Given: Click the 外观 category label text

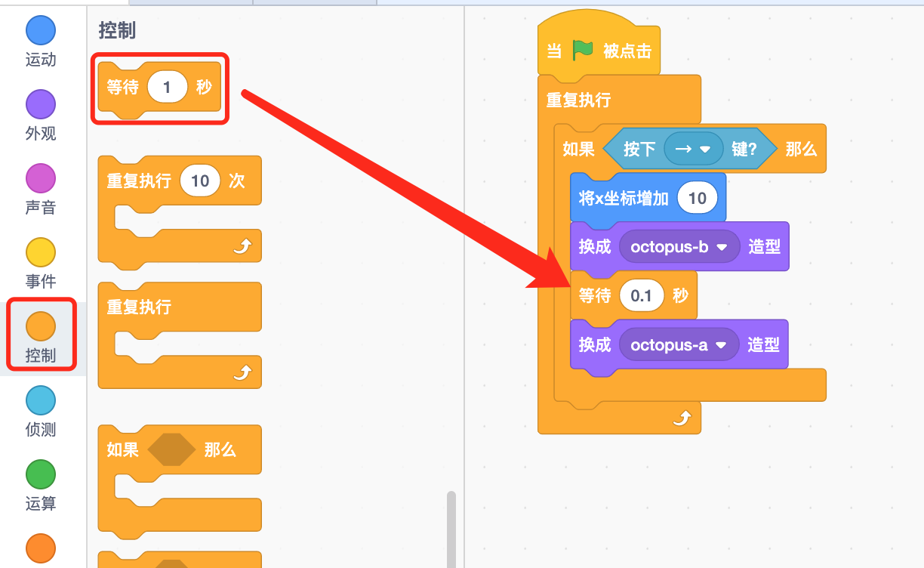Looking at the screenshot, I should pyautogui.click(x=41, y=134).
